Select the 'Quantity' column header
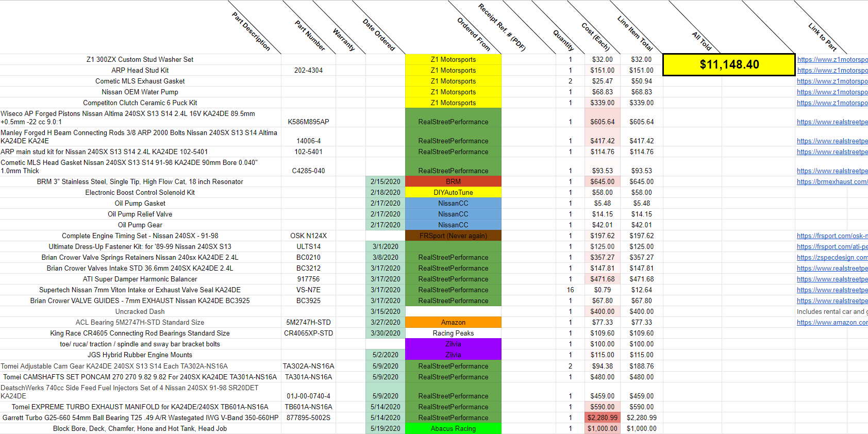Image resolution: width=868 pixels, height=434 pixels. click(x=563, y=40)
